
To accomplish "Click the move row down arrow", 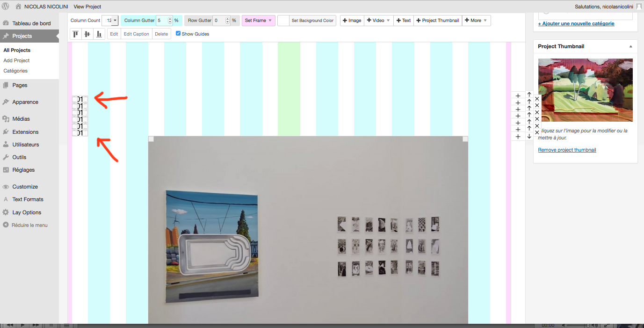I will pyautogui.click(x=529, y=136).
